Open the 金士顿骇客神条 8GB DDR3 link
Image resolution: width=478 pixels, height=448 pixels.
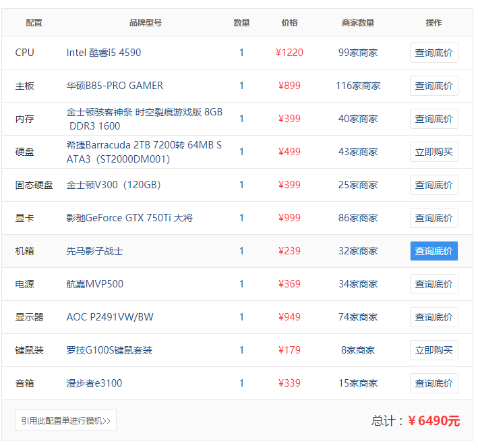144,119
